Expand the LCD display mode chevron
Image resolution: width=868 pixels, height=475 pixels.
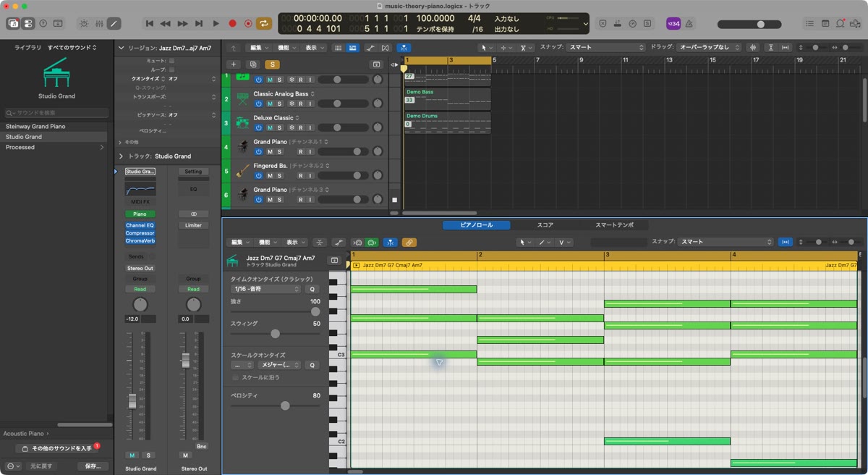tap(585, 23)
